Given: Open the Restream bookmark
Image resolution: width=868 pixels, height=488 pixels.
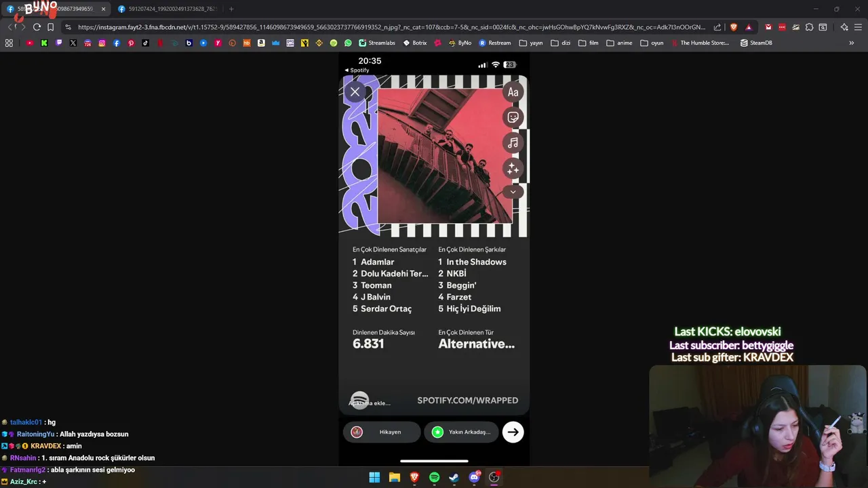Looking at the screenshot, I should pos(495,43).
